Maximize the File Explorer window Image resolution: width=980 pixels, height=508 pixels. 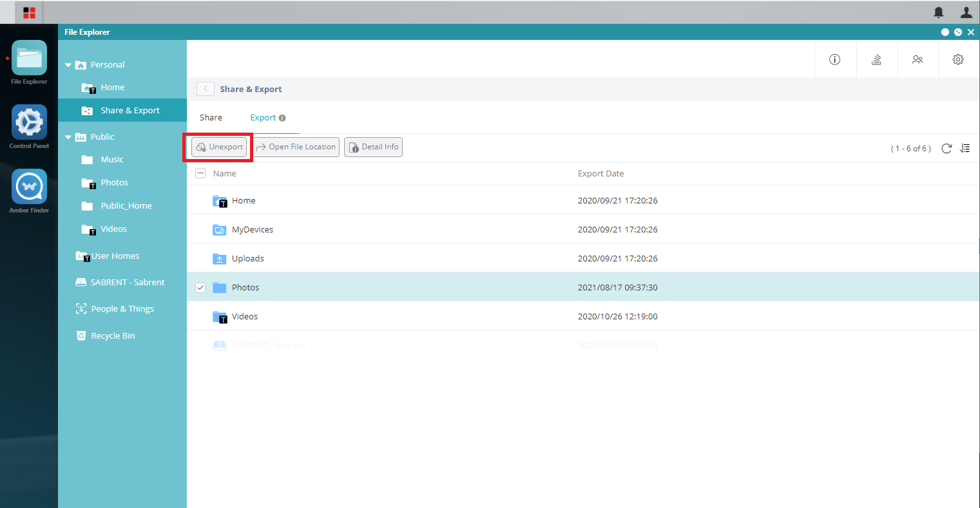click(958, 32)
